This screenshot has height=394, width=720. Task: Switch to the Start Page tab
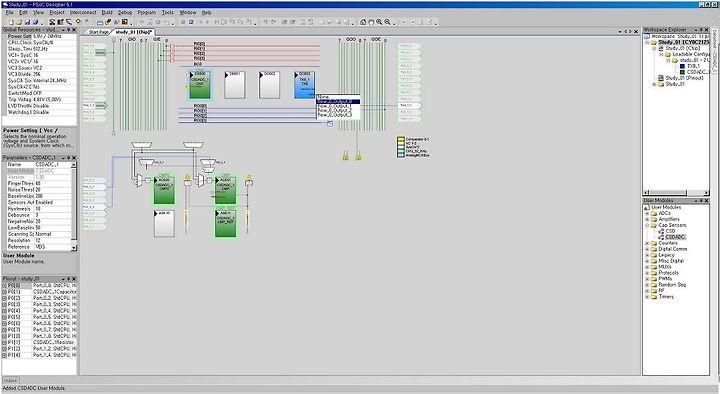point(98,32)
